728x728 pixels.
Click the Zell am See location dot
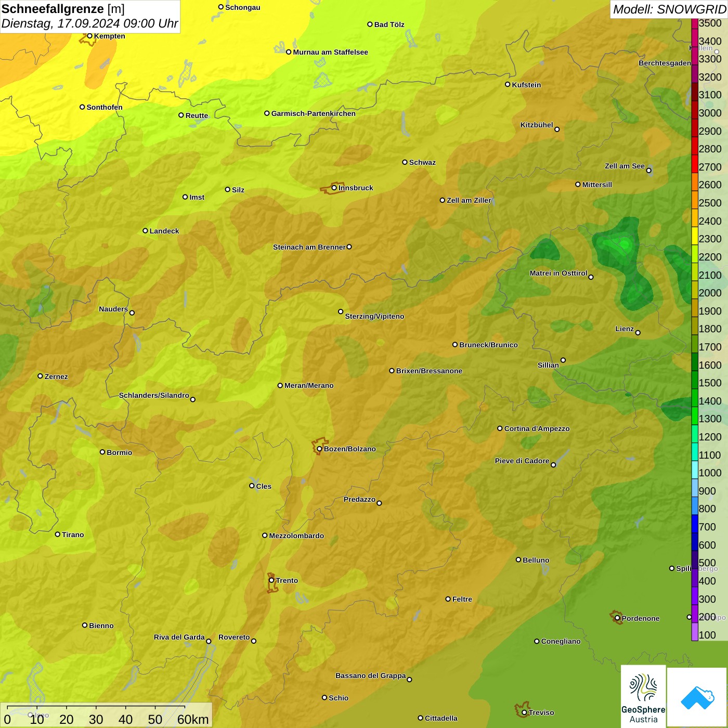[649, 170]
